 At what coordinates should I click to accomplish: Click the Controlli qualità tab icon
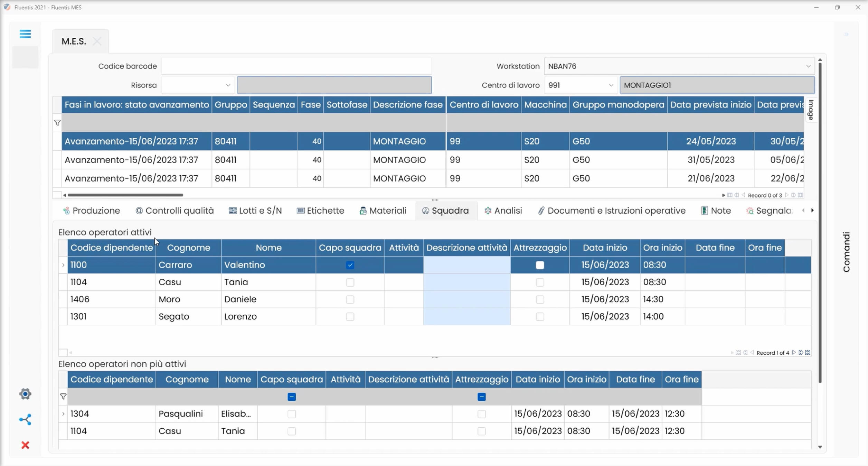point(139,211)
